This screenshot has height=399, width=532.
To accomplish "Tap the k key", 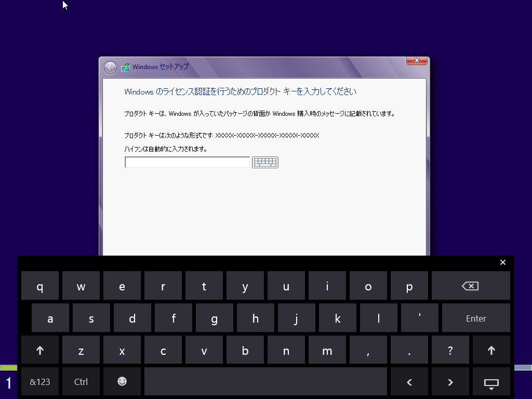I will tap(338, 318).
